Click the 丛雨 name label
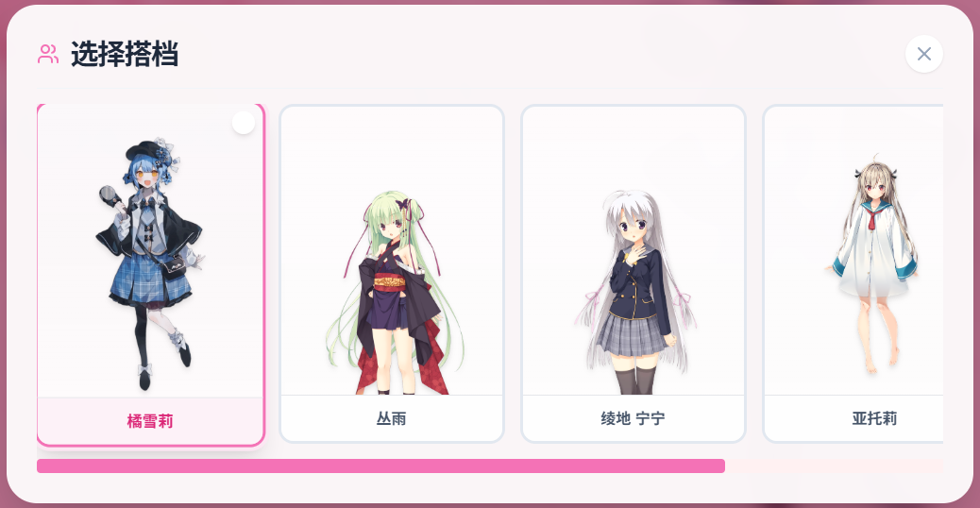 pos(391,418)
